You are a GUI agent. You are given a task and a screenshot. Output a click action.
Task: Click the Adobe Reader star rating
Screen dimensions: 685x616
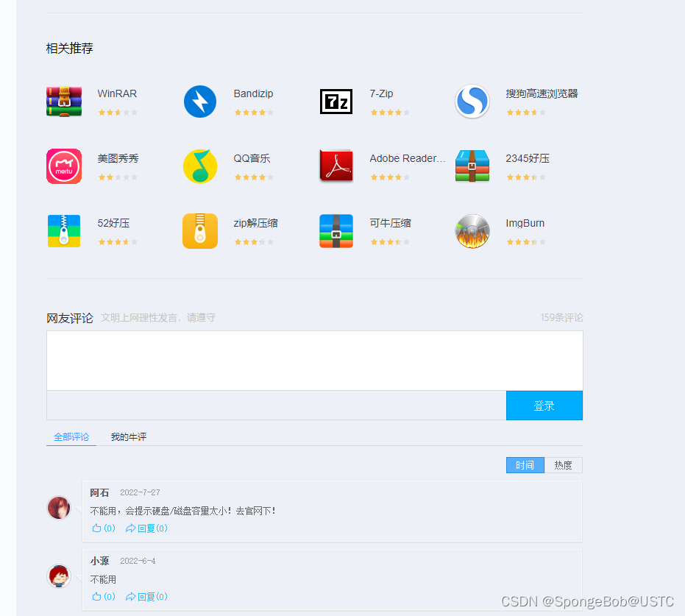pos(390,177)
